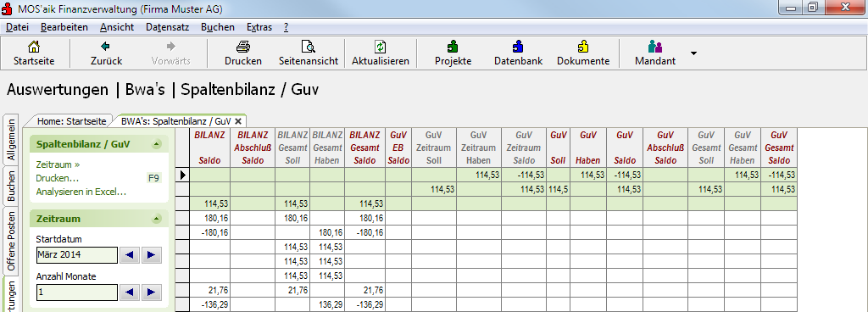
Task: Open the Buchen menu
Action: pos(218,27)
